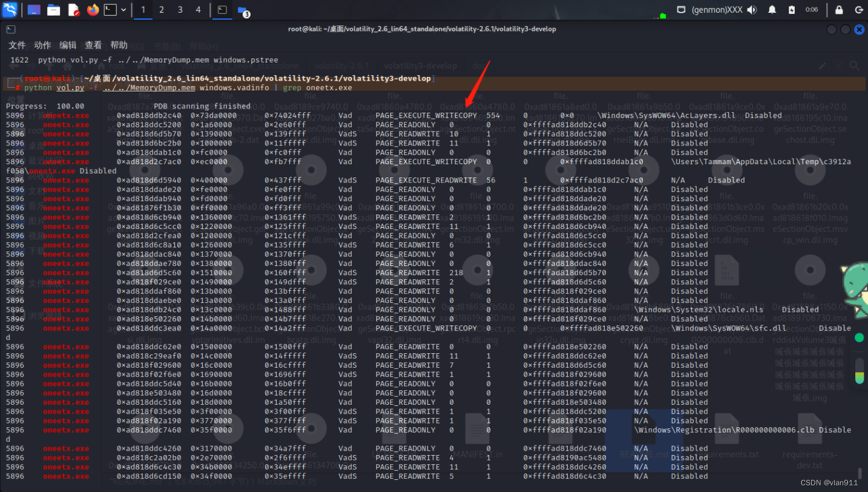Open the battery power indicator
The height and width of the screenshot is (492, 868).
(x=792, y=10)
